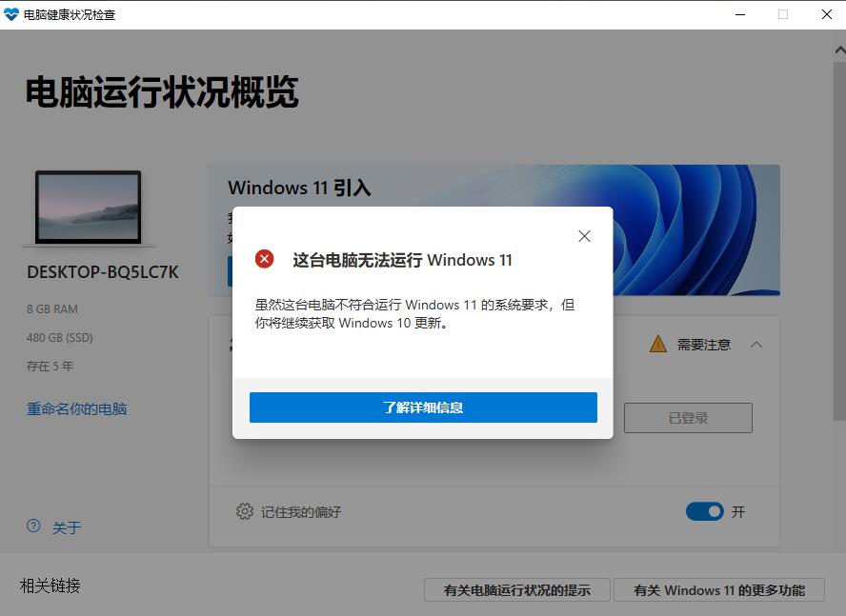
Task: Click the red error icon in the dialog
Action: 266,259
